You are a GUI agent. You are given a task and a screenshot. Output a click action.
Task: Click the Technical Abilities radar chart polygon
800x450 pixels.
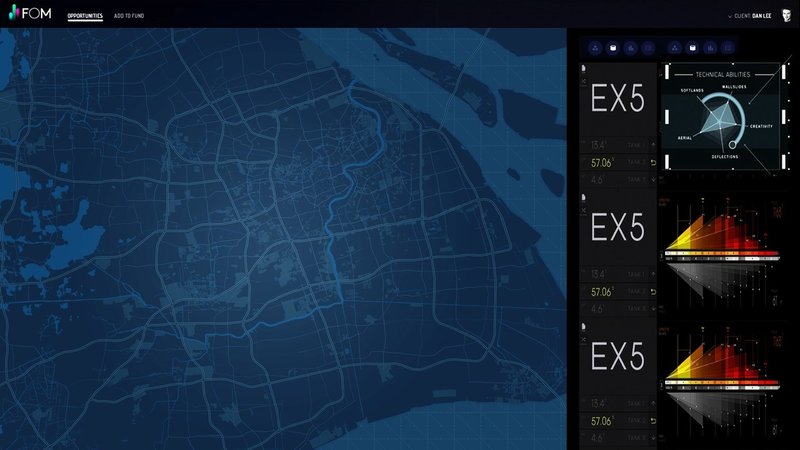[x=717, y=118]
